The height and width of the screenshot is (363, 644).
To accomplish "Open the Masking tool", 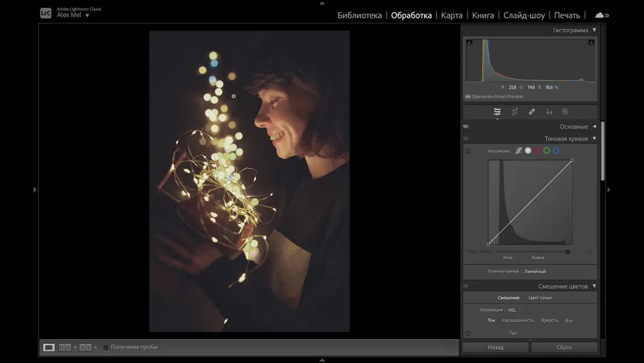I will tap(565, 111).
